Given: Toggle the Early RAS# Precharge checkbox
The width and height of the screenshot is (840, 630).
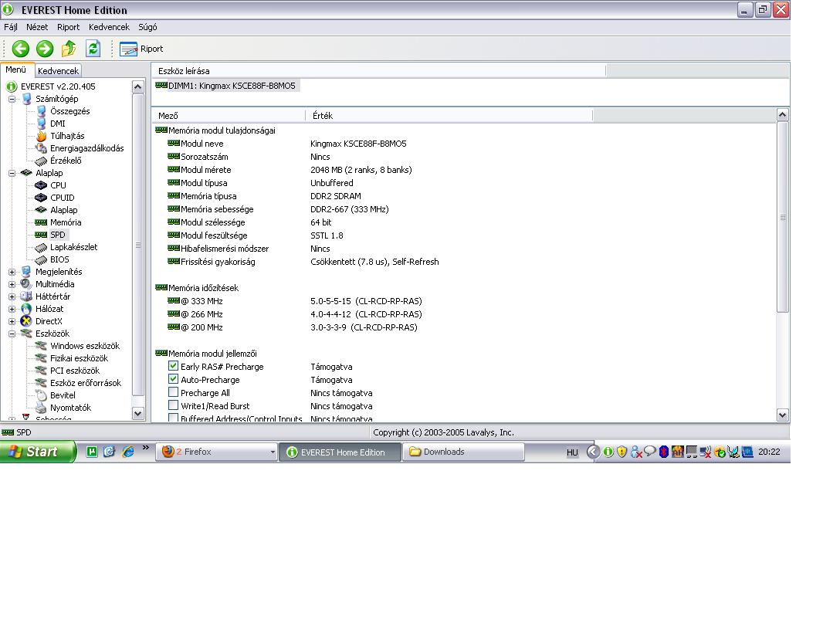Looking at the screenshot, I should tap(173, 366).
